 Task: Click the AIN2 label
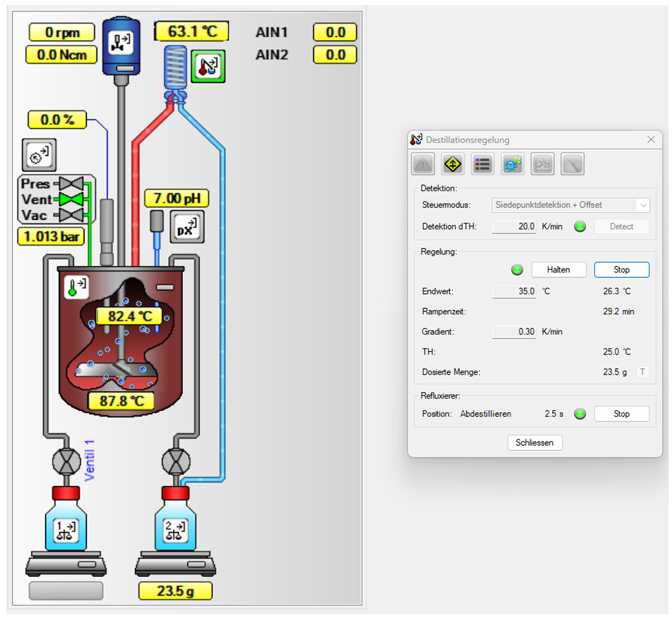(x=272, y=55)
